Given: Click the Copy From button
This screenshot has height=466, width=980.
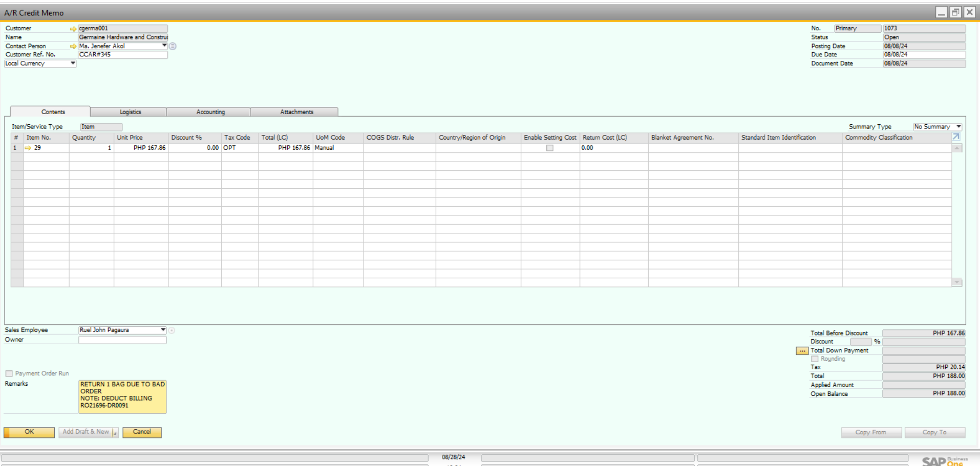Looking at the screenshot, I should coord(870,432).
